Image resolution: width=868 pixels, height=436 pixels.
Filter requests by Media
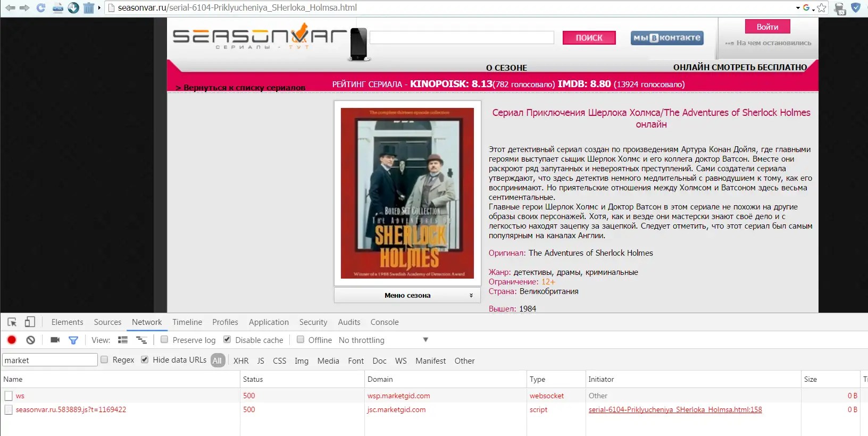328,360
